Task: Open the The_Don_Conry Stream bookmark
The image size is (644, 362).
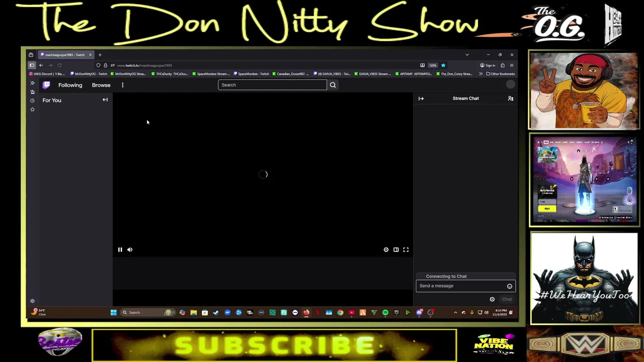Action: click(454, 74)
